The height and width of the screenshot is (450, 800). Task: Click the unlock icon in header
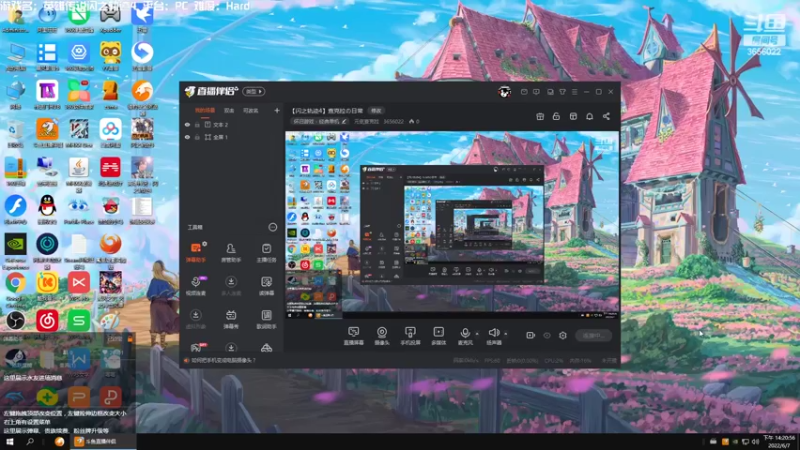556,116
